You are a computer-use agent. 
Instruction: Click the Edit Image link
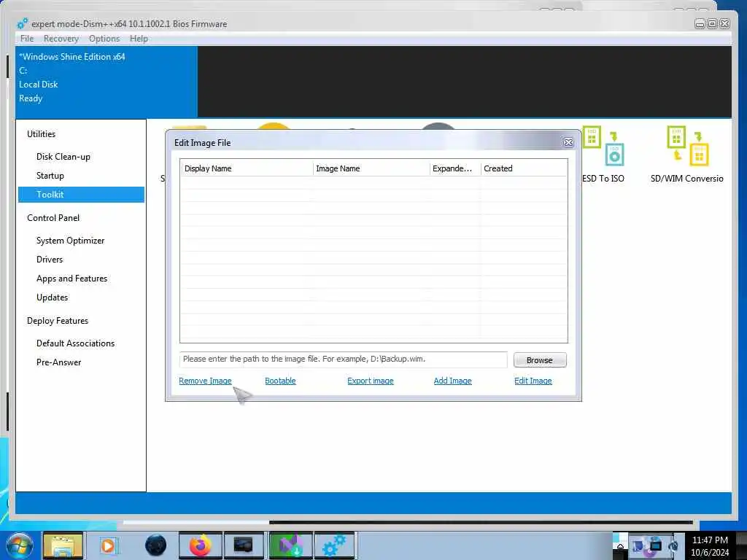click(533, 381)
